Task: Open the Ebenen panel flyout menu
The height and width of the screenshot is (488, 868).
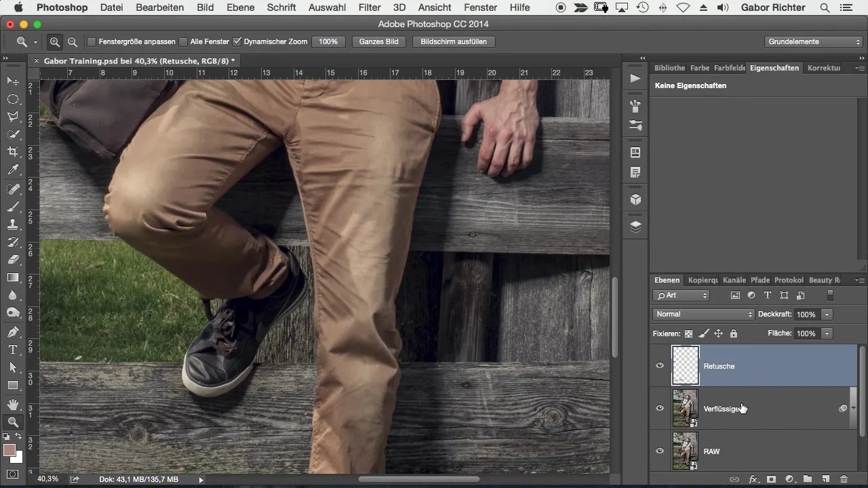Action: click(x=860, y=280)
